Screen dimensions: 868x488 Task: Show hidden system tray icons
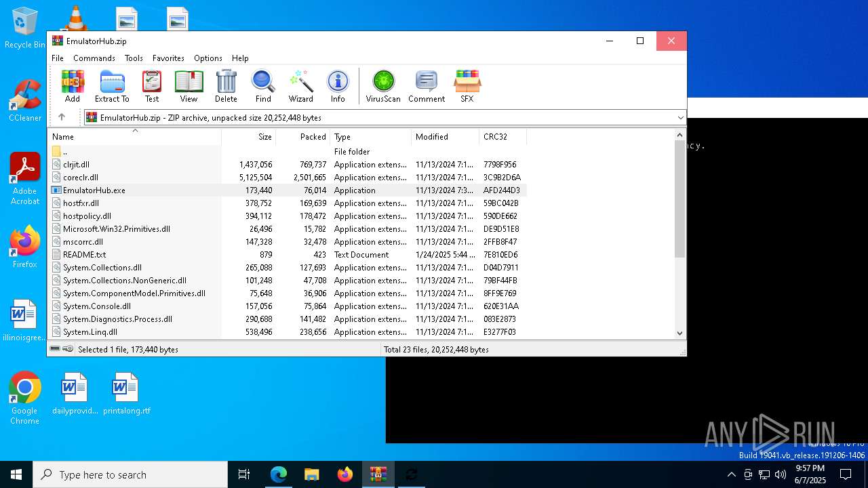click(x=731, y=474)
